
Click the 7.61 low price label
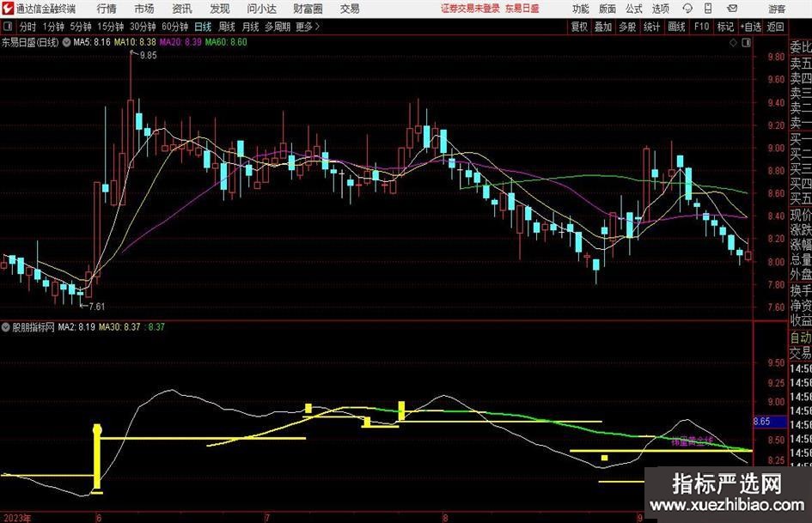pos(96,307)
